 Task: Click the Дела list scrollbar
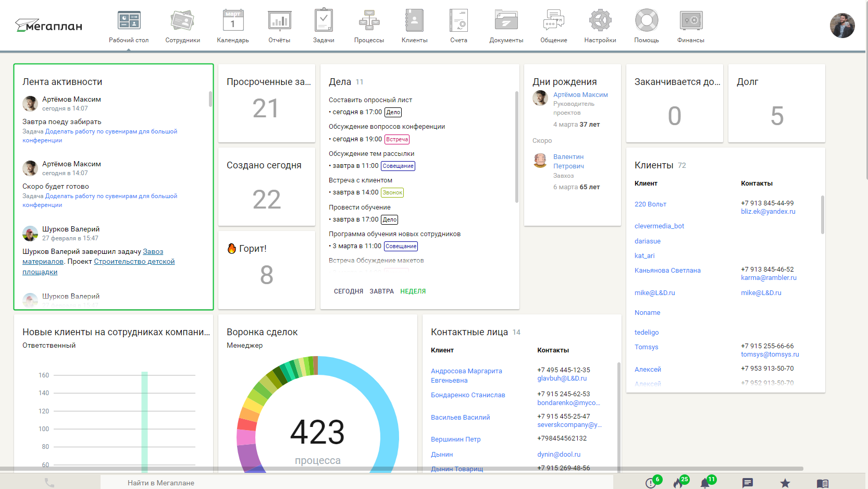[517, 147]
